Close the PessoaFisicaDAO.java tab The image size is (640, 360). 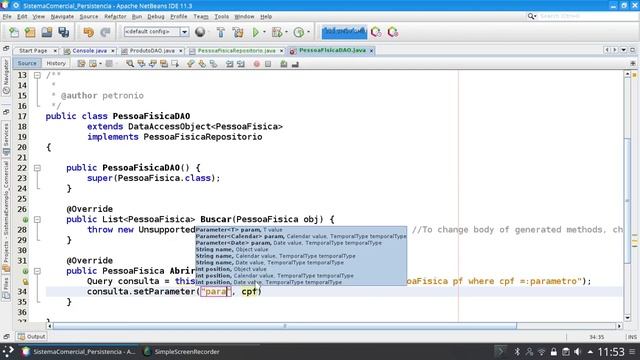[x=371, y=51]
